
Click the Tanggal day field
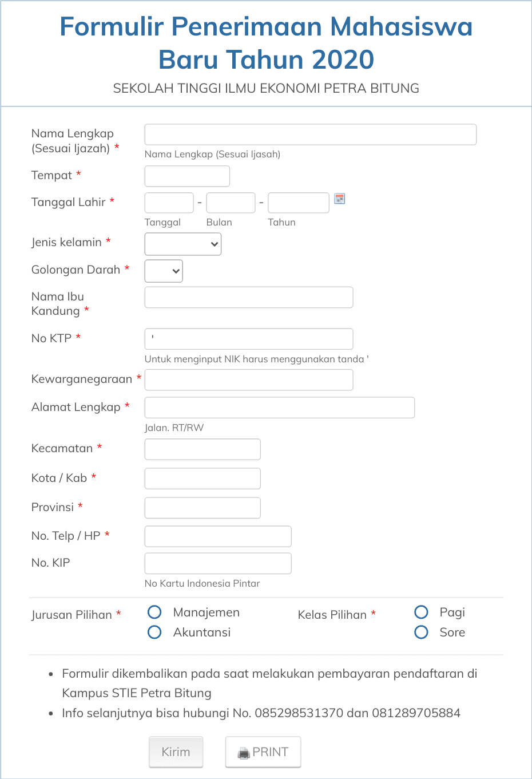(x=169, y=203)
